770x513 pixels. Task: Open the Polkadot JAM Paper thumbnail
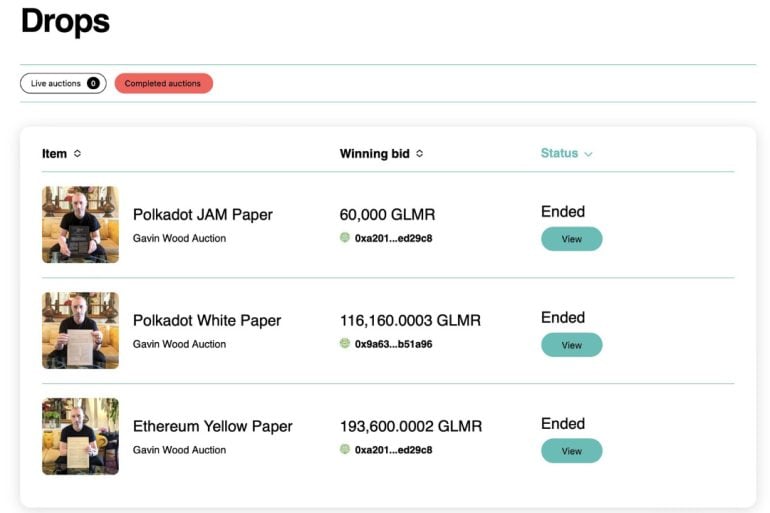pyautogui.click(x=81, y=224)
